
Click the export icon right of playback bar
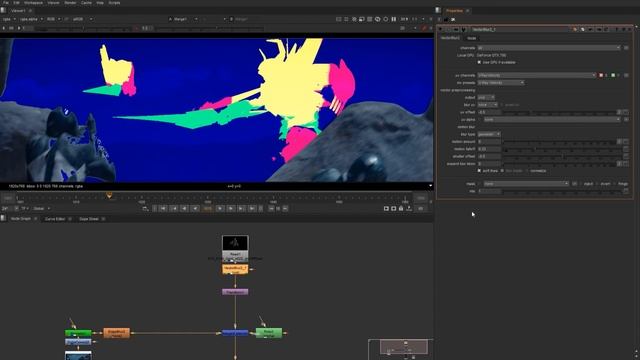click(409, 209)
